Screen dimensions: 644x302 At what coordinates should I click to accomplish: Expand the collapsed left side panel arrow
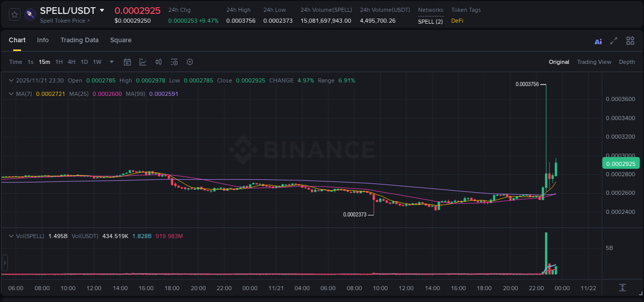(x=4, y=263)
